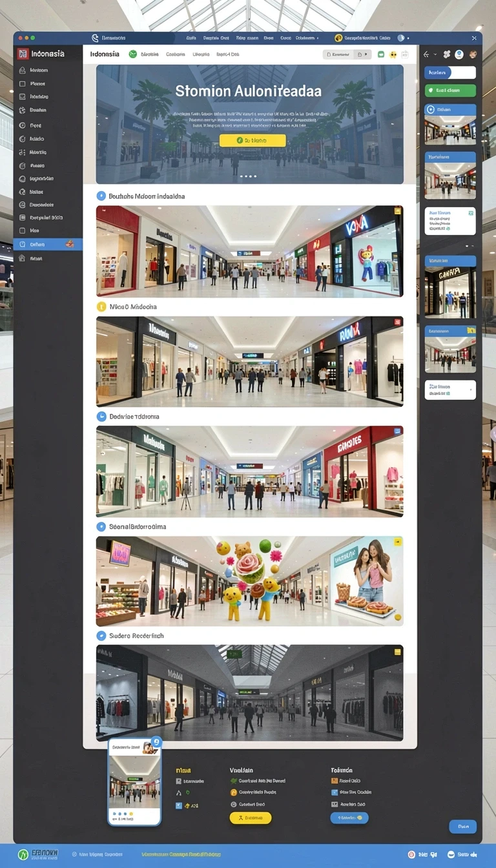Open the calendar icon in page header
496x868 pixels.
405,55
